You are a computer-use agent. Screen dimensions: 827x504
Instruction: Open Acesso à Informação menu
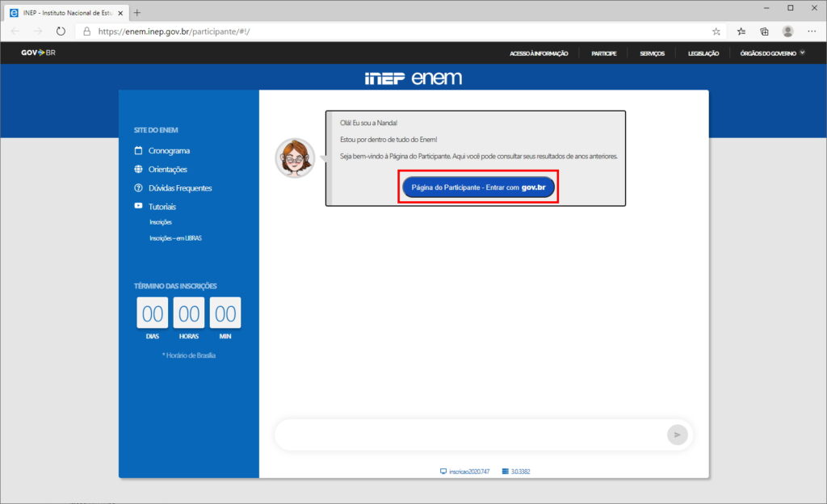pos(539,53)
